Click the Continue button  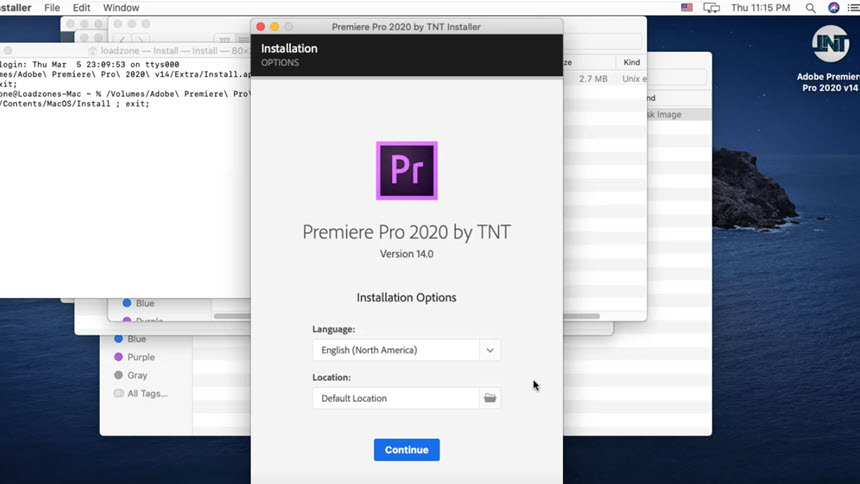pyautogui.click(x=406, y=449)
